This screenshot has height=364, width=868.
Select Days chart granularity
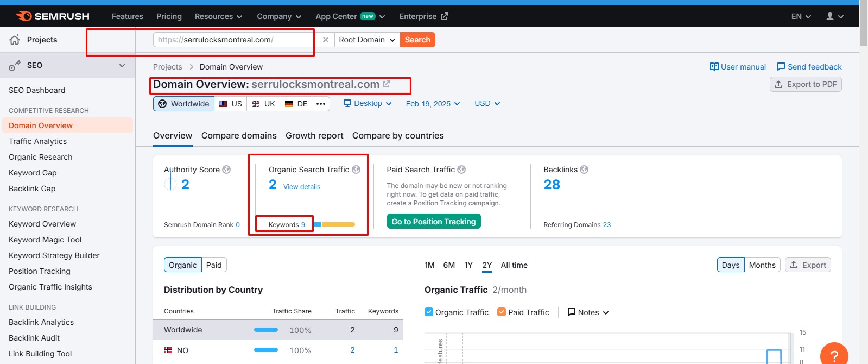pos(731,265)
